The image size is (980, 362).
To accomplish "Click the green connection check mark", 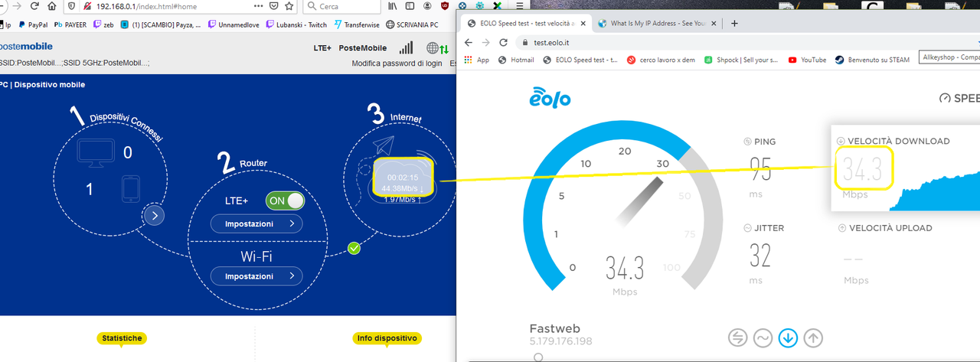I will coord(353,248).
